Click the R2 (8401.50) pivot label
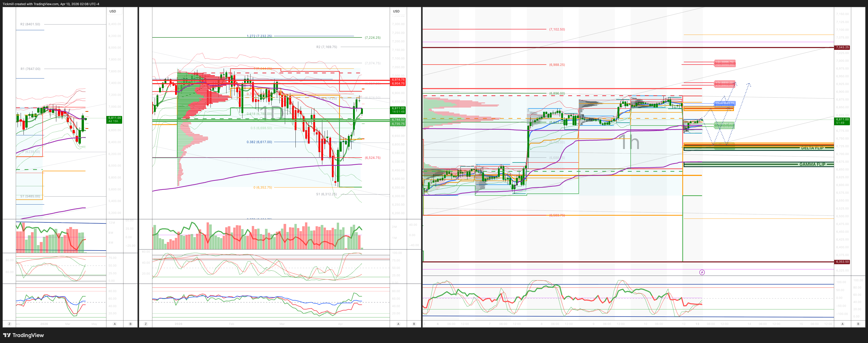Screen dimensions: 868x343 pos(30,24)
